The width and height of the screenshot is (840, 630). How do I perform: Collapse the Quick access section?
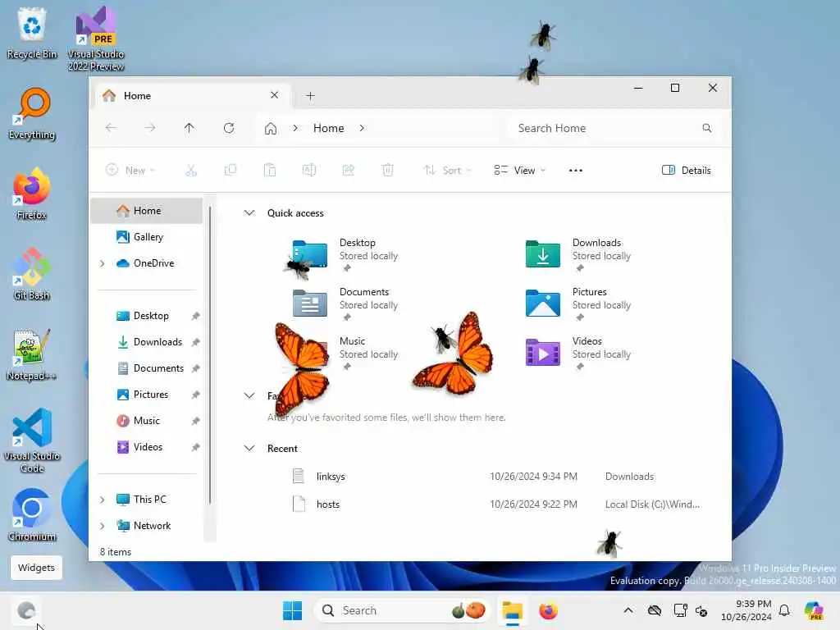click(249, 212)
